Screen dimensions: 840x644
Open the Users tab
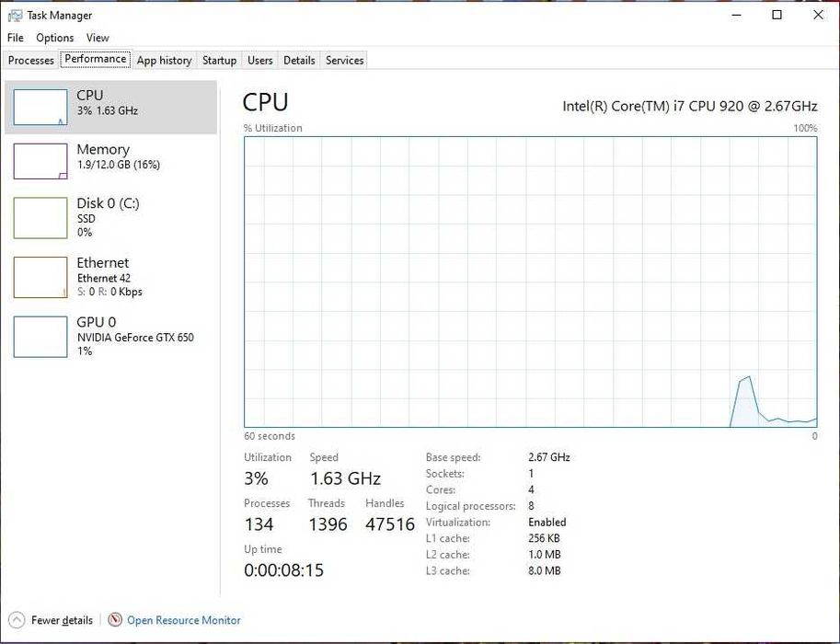[260, 61]
